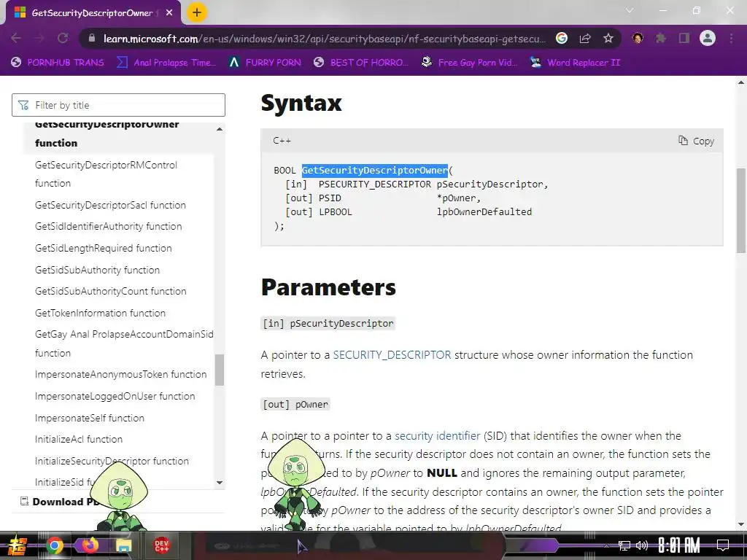Open the Word Replacer II bookmark
747x560 pixels.
click(x=575, y=63)
